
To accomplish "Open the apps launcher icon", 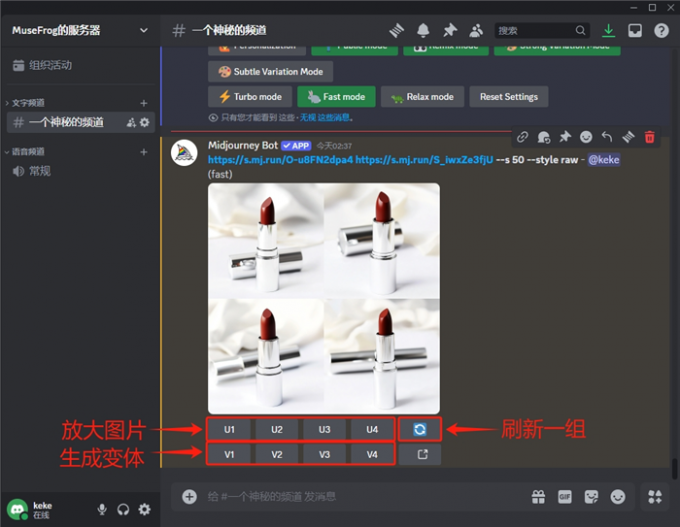I will tap(655, 497).
